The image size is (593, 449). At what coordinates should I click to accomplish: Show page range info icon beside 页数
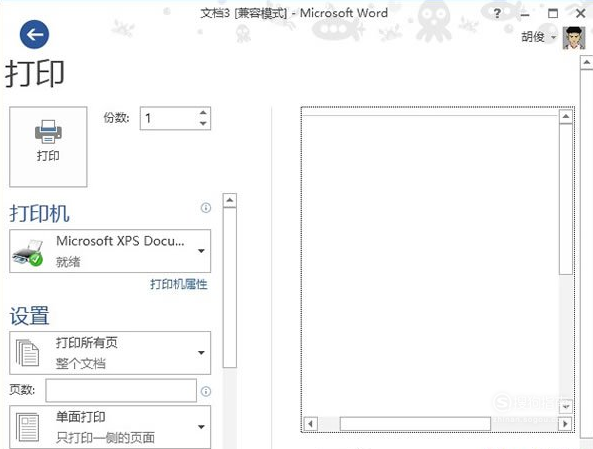[x=206, y=392]
